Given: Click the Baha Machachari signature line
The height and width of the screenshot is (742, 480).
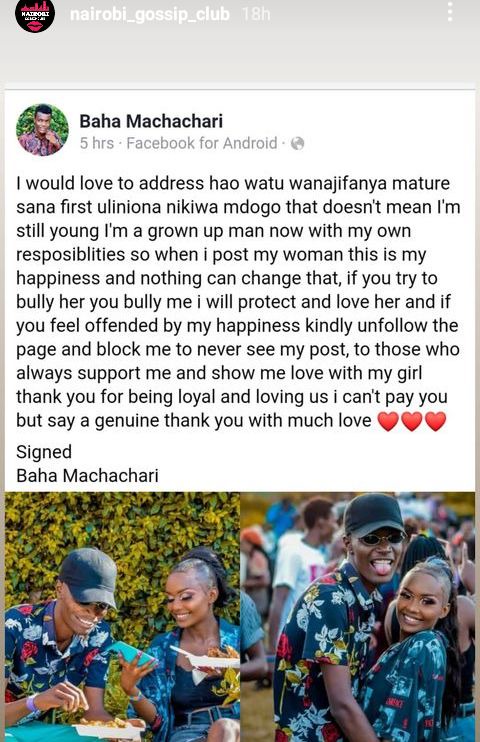Looking at the screenshot, I should click(87, 476).
